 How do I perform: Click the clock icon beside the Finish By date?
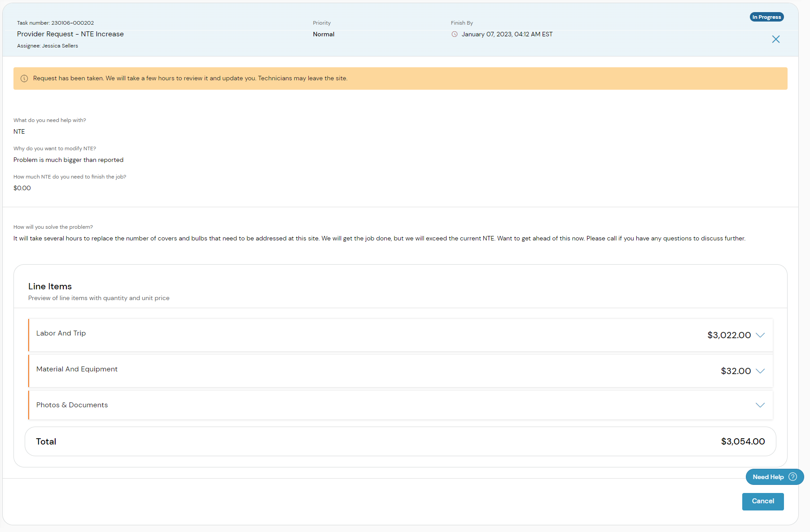point(455,34)
